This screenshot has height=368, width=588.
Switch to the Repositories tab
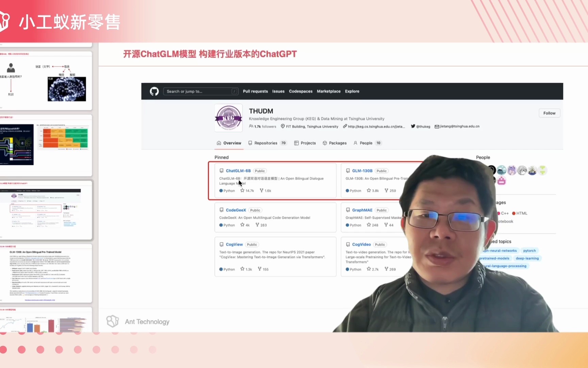pos(266,143)
